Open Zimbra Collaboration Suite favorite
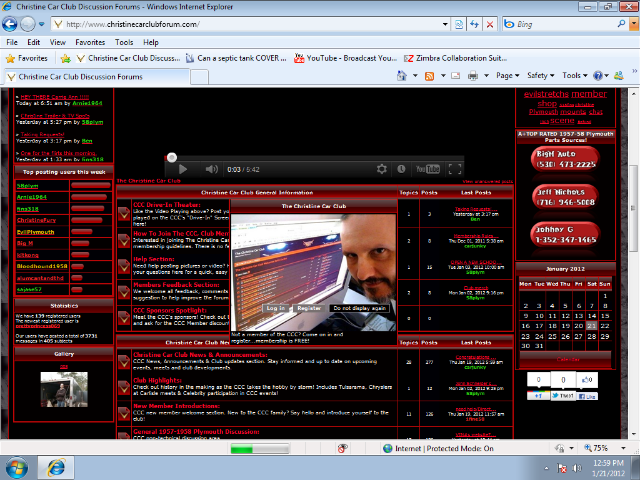Screen dimensions: 640x480 point(456,58)
